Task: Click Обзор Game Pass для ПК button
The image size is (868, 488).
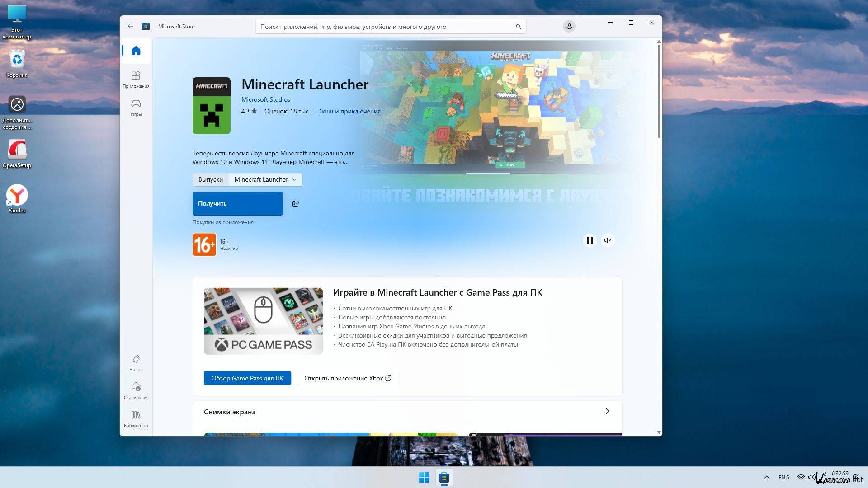Action: pyautogui.click(x=247, y=378)
